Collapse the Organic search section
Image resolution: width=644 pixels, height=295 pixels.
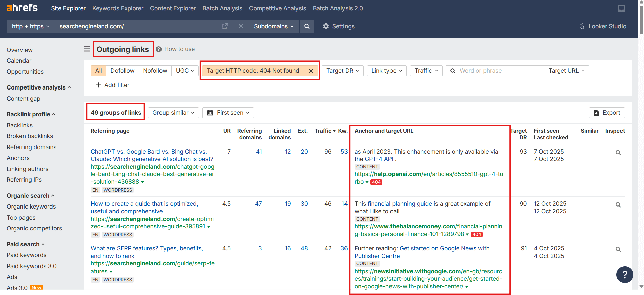(x=31, y=196)
